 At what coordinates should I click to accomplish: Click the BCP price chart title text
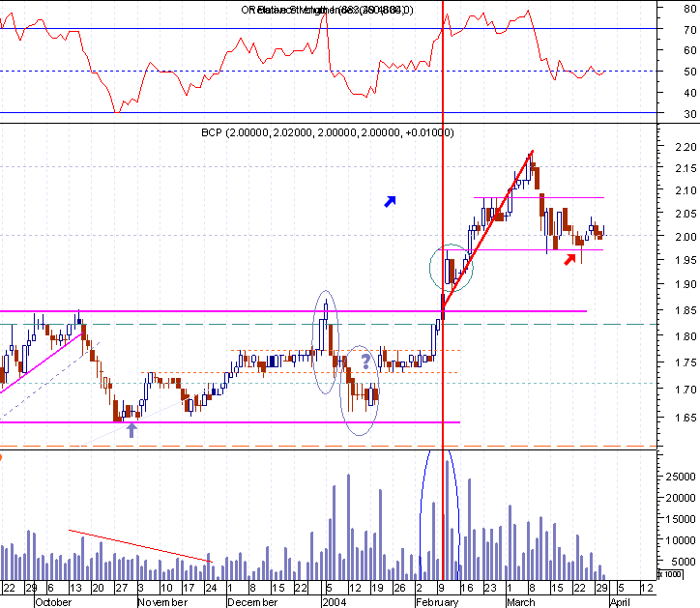tap(327, 132)
